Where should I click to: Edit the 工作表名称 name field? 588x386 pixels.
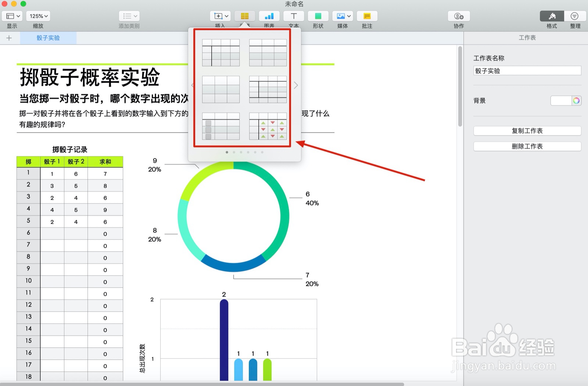(527, 70)
